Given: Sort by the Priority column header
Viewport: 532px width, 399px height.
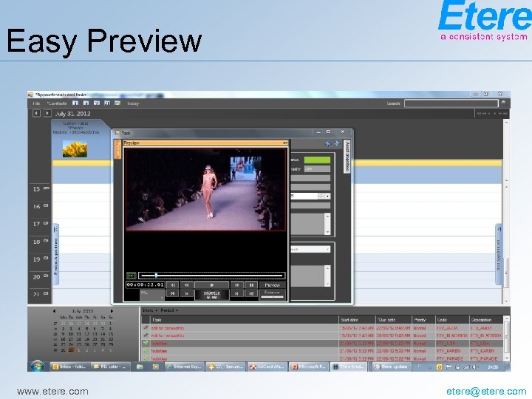Looking at the screenshot, I should (423, 320).
